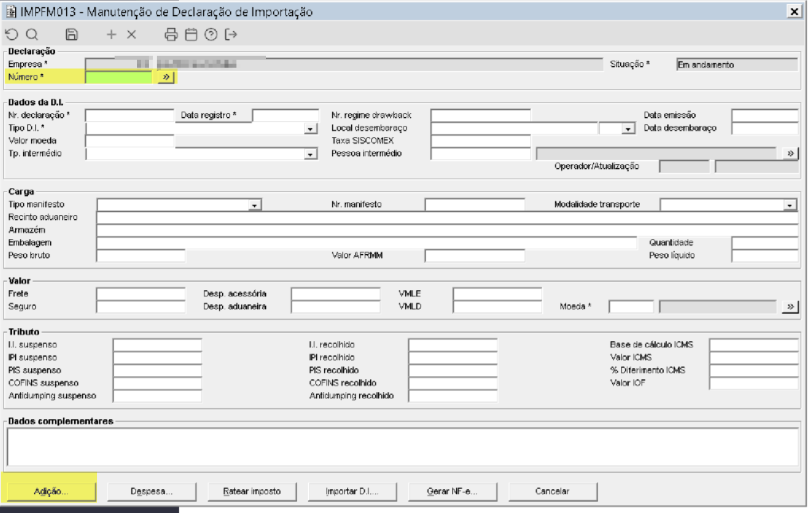
Task: Focus the VMLE field
Action: (497, 294)
